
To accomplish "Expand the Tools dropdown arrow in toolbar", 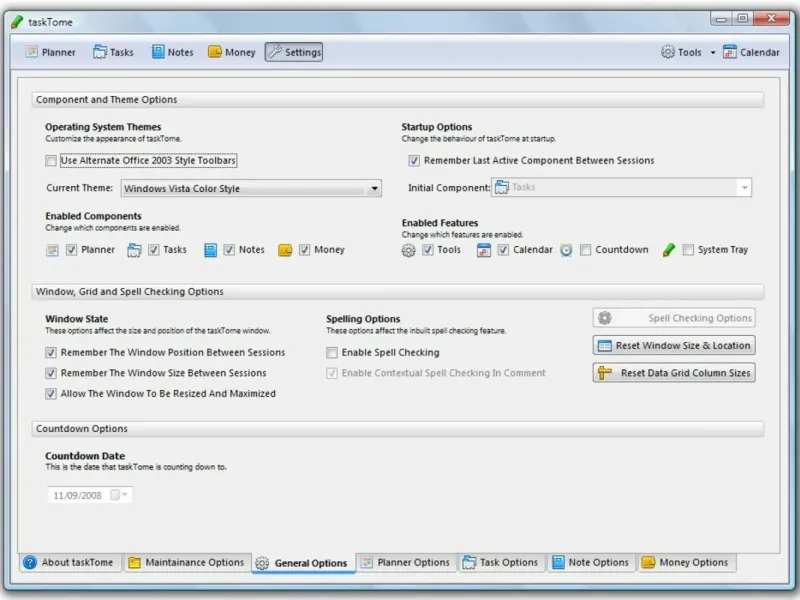I will [713, 52].
